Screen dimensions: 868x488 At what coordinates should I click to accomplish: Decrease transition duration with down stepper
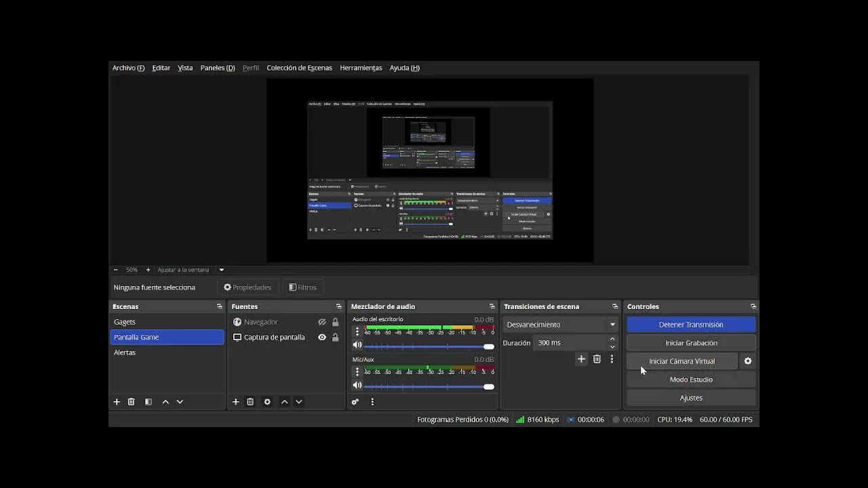[612, 347]
